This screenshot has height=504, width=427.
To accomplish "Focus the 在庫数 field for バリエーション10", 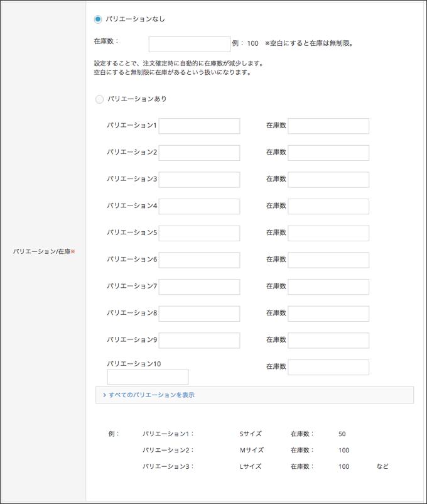I will [x=328, y=367].
